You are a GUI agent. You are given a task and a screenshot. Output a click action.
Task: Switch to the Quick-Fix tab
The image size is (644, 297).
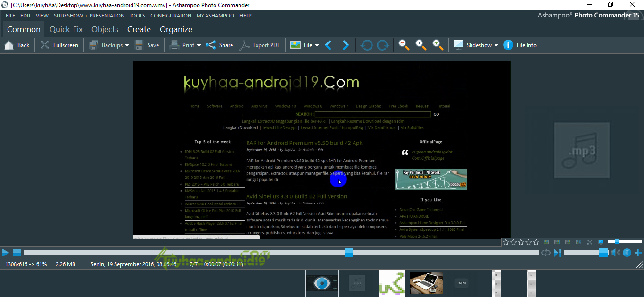click(x=66, y=29)
